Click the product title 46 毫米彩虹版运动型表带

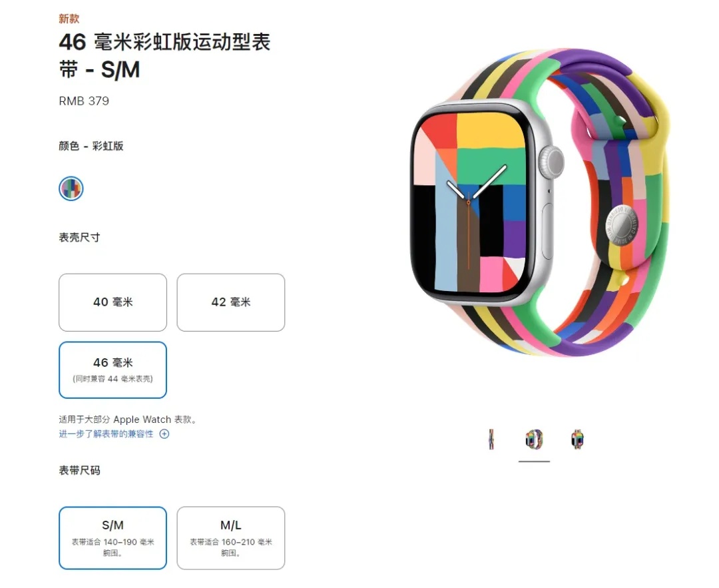click(164, 56)
